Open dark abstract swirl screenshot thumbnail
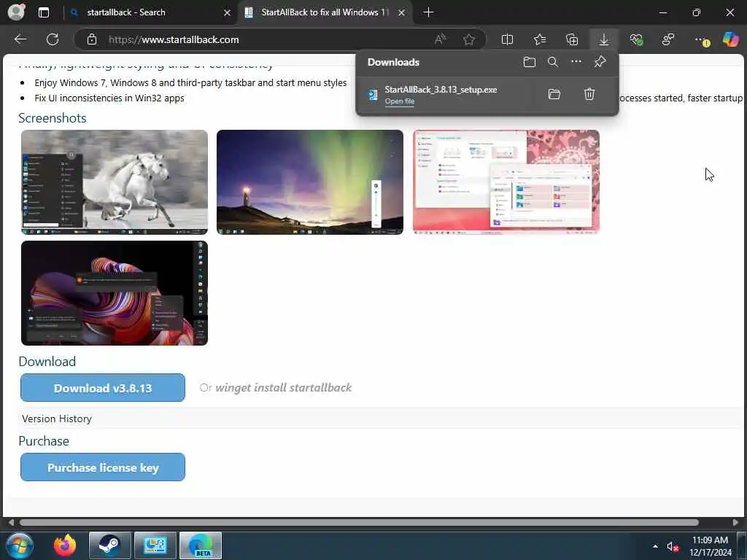The width and height of the screenshot is (747, 560). coord(115,293)
